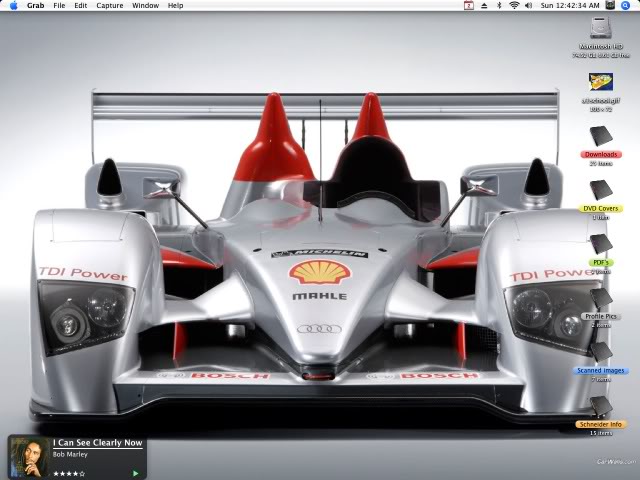Select the Macintosh HD drive icon

600,28
